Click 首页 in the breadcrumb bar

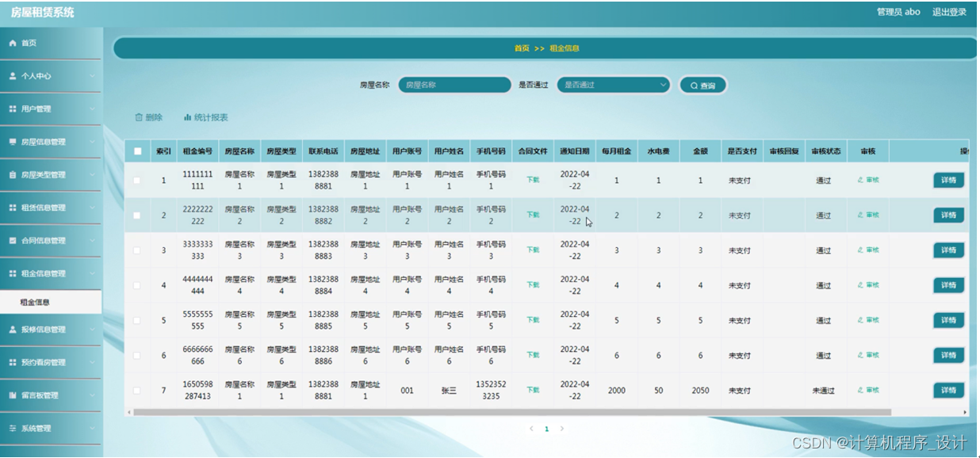(x=522, y=48)
